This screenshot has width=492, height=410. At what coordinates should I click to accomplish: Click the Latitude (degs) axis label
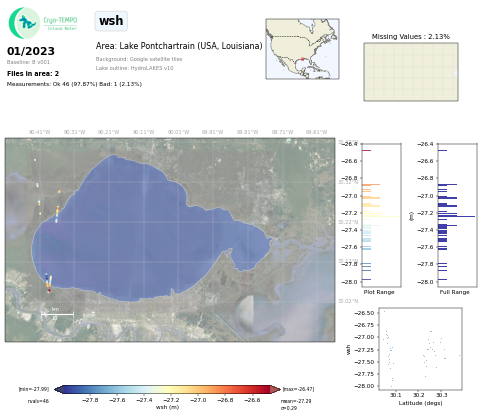[420, 403]
